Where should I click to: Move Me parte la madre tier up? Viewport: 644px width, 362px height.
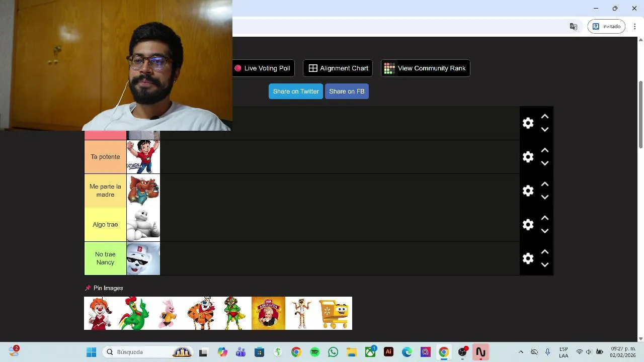[545, 184]
